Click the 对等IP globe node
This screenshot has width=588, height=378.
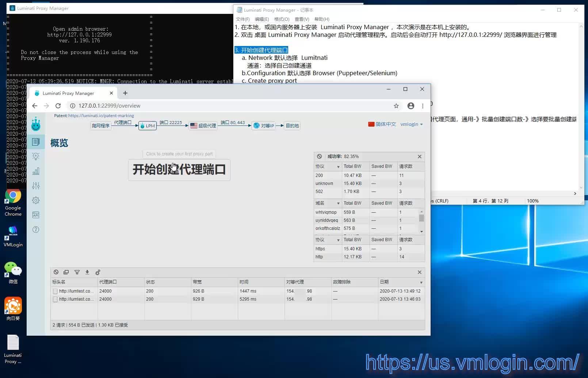click(264, 126)
